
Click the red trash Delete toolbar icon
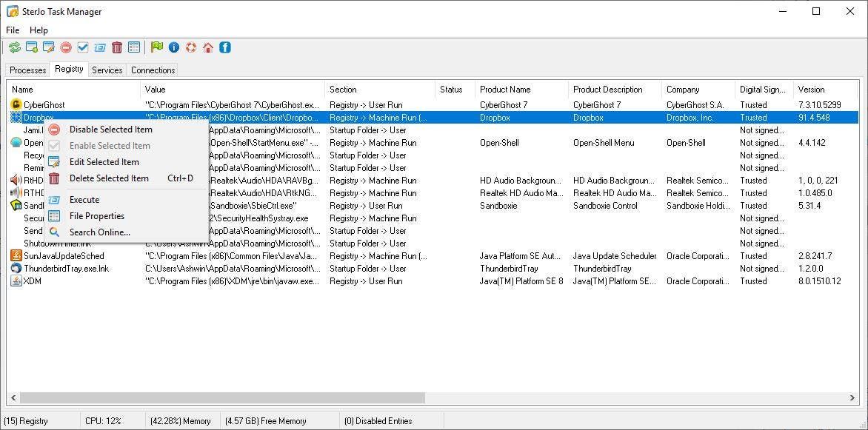[117, 47]
